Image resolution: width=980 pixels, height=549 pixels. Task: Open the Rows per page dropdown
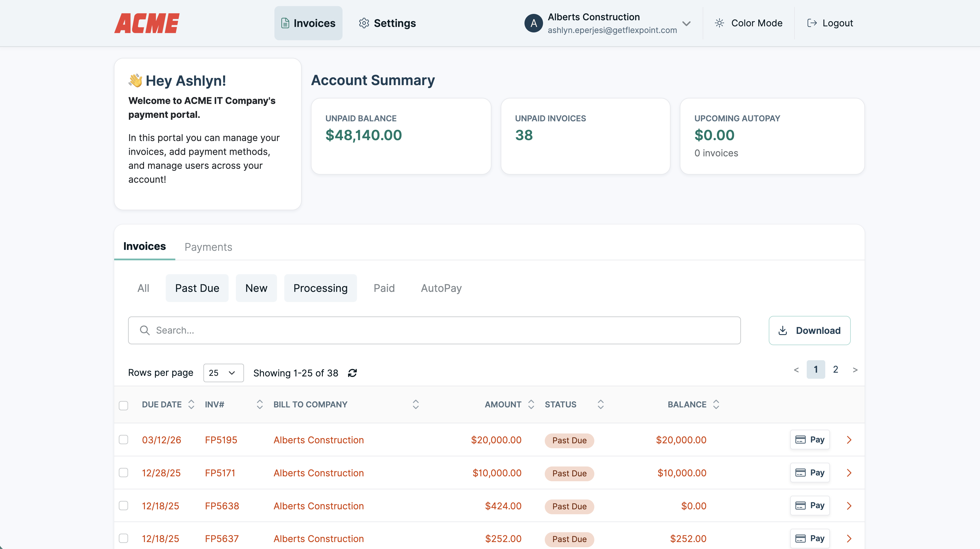tap(223, 373)
